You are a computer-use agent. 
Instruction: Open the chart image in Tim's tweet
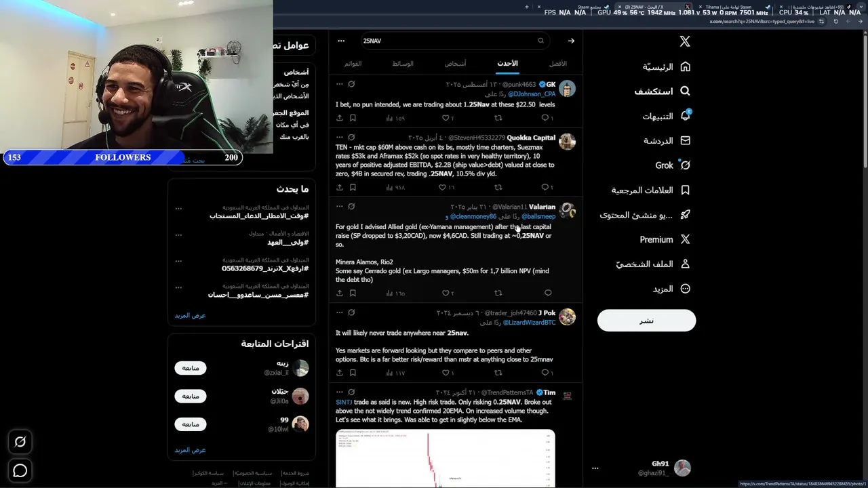[445, 458]
